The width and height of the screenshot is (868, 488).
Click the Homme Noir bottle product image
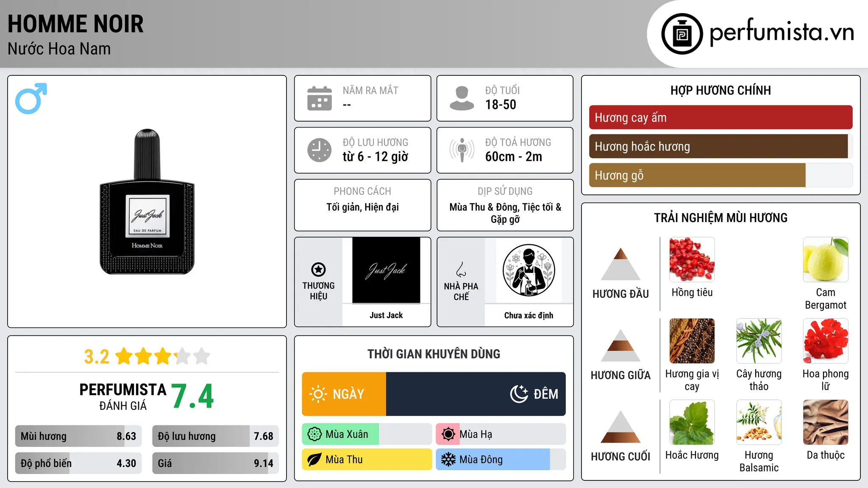(147, 202)
